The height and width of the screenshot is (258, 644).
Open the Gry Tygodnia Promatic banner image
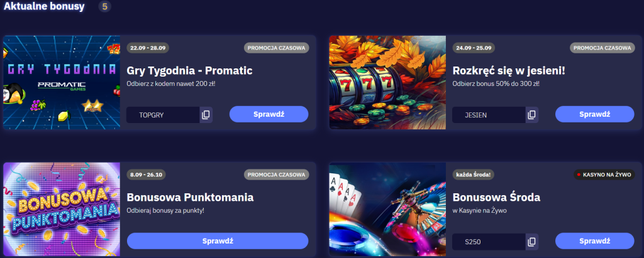(62, 82)
